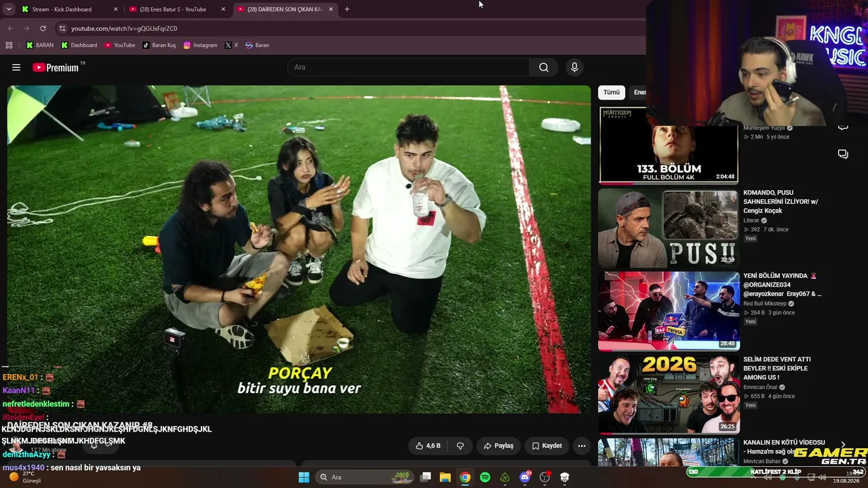Open the KANALIN EN KÖTÜ VİDEOSU title

784,447
